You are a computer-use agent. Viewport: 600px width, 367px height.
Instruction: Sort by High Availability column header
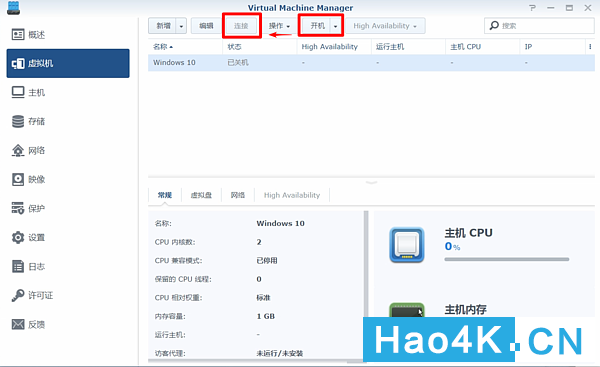334,47
